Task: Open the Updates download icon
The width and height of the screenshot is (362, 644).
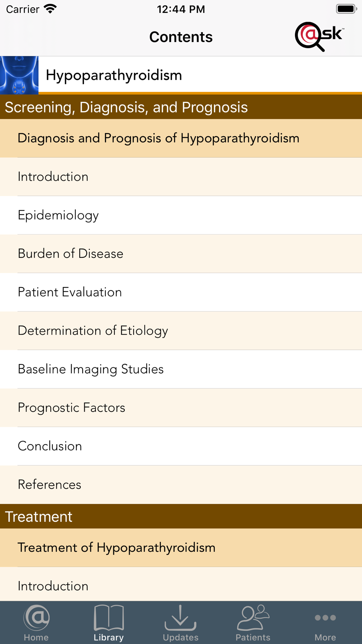Action: tap(181, 617)
